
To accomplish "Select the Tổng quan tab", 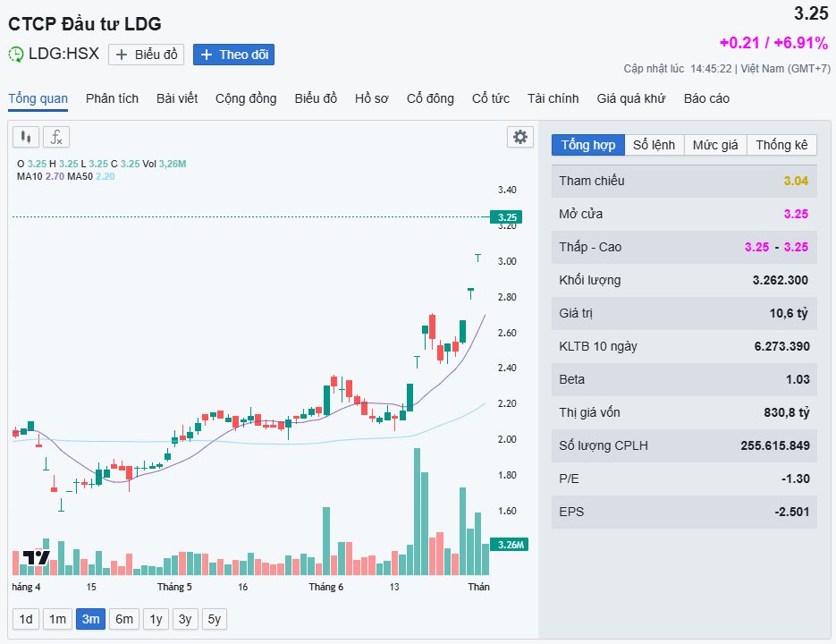I will (x=38, y=98).
